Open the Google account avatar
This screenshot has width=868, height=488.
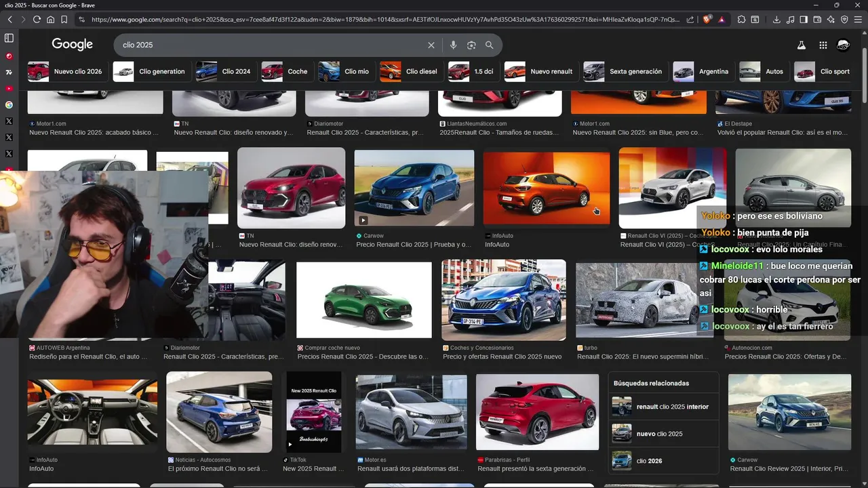[x=844, y=45]
